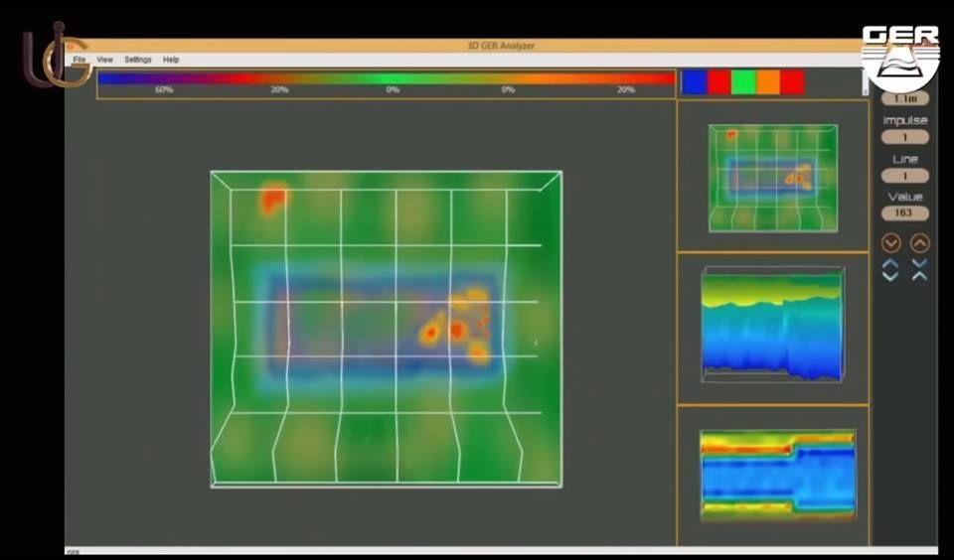The image size is (954, 560).
Task: Click the GER logo in the corner
Action: click(x=899, y=58)
